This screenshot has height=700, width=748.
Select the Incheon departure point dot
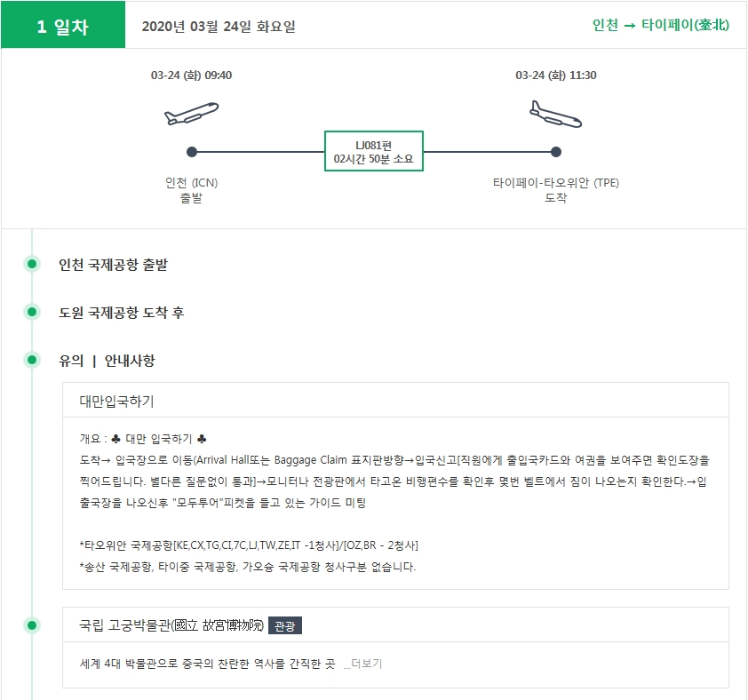[x=192, y=152]
